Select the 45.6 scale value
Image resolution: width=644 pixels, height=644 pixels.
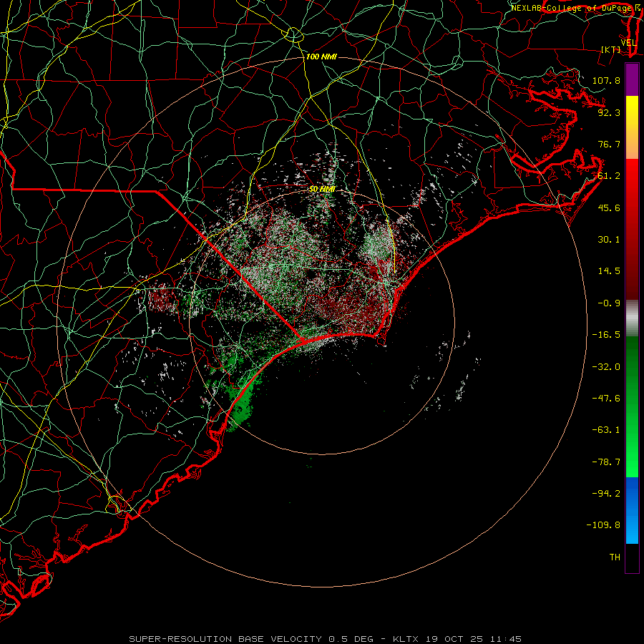pyautogui.click(x=609, y=208)
